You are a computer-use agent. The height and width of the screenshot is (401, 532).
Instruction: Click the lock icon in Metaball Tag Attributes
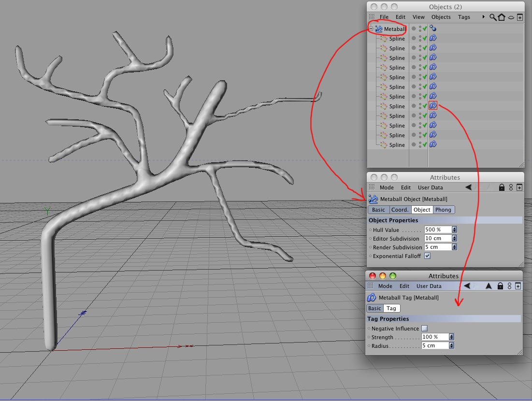(500, 286)
